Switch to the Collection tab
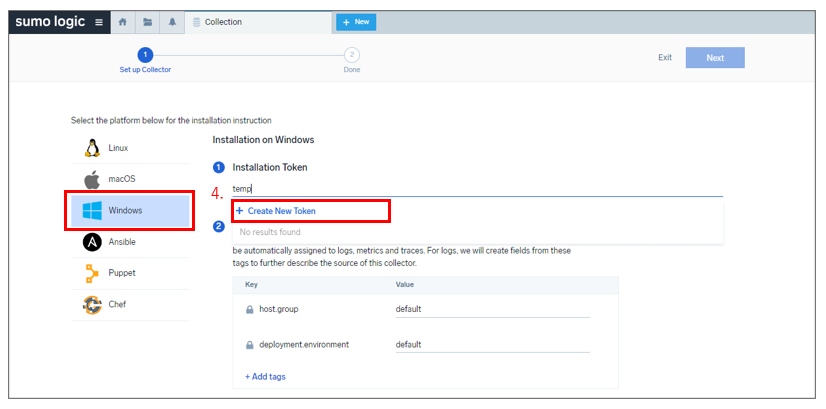The image size is (826, 409). click(258, 22)
